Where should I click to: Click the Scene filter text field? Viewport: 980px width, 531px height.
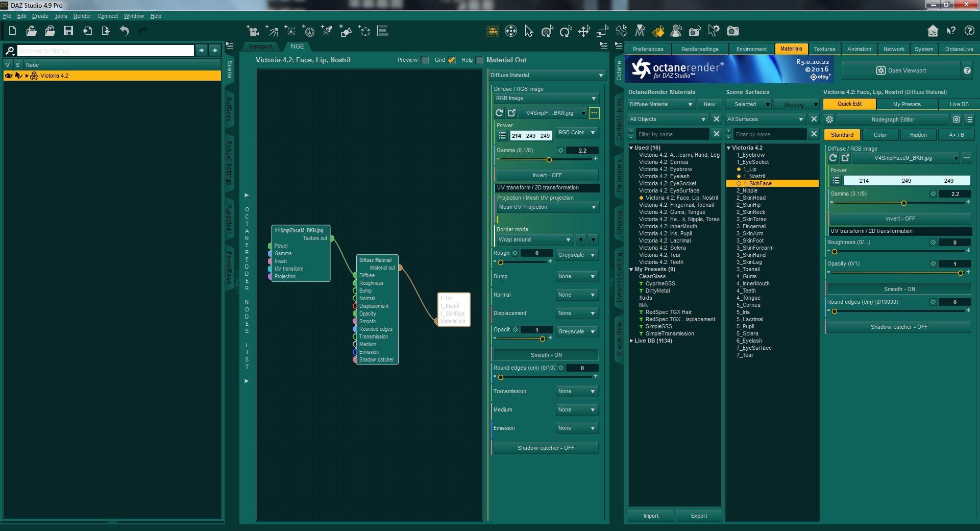point(106,51)
